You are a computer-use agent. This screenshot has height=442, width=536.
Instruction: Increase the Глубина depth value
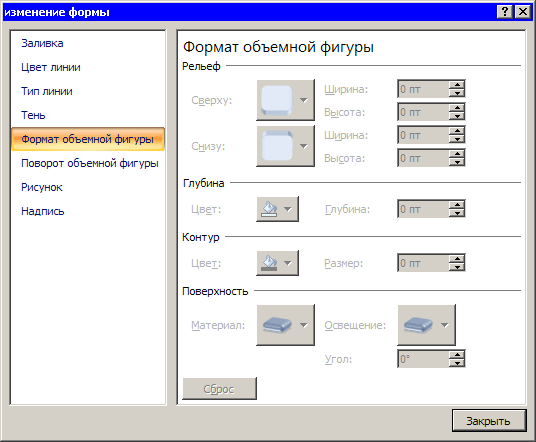point(457,204)
